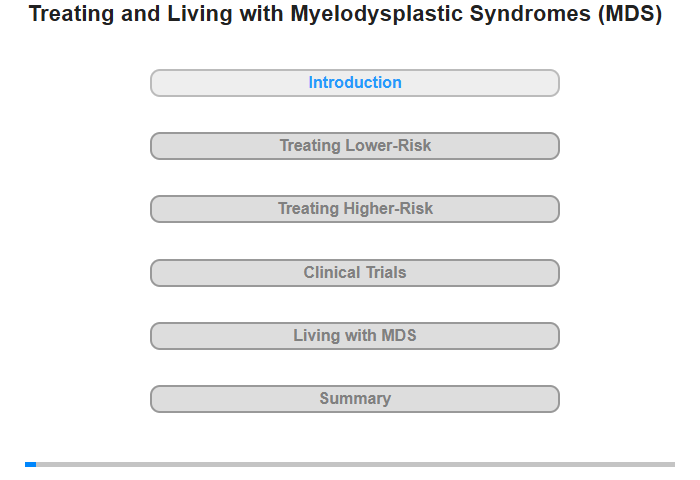Image resolution: width=700 pixels, height=480 pixels.
Task: Click the word MDS in the heading
Action: (630, 14)
